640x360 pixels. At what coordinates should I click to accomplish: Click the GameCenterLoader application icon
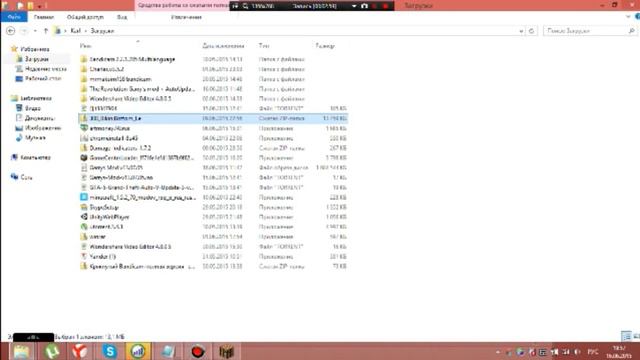point(84,158)
